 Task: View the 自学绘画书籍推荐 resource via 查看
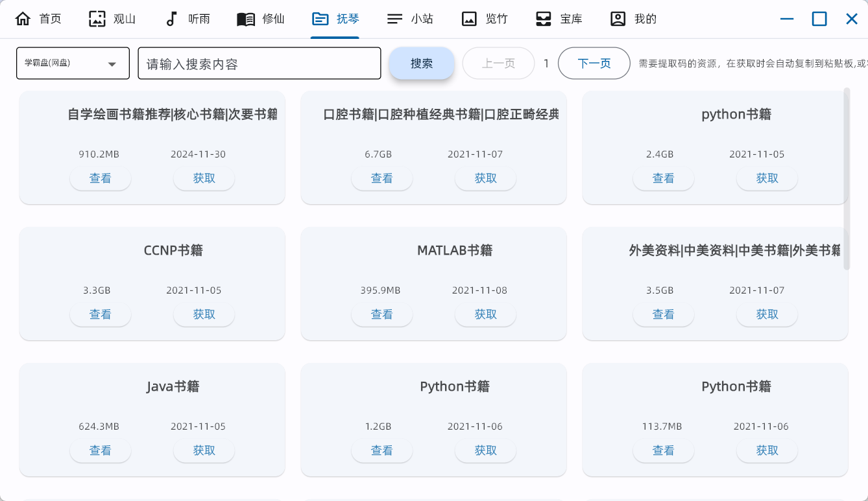click(x=101, y=178)
